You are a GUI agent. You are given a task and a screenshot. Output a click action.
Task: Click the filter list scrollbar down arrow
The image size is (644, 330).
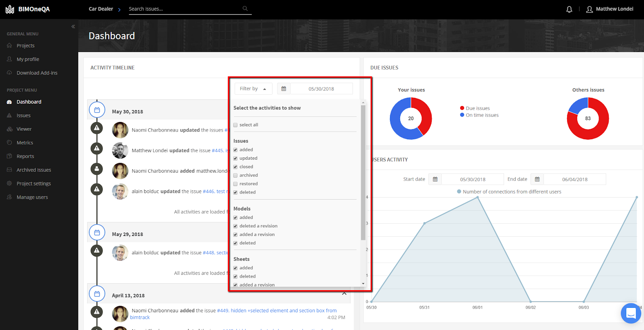[x=363, y=284]
